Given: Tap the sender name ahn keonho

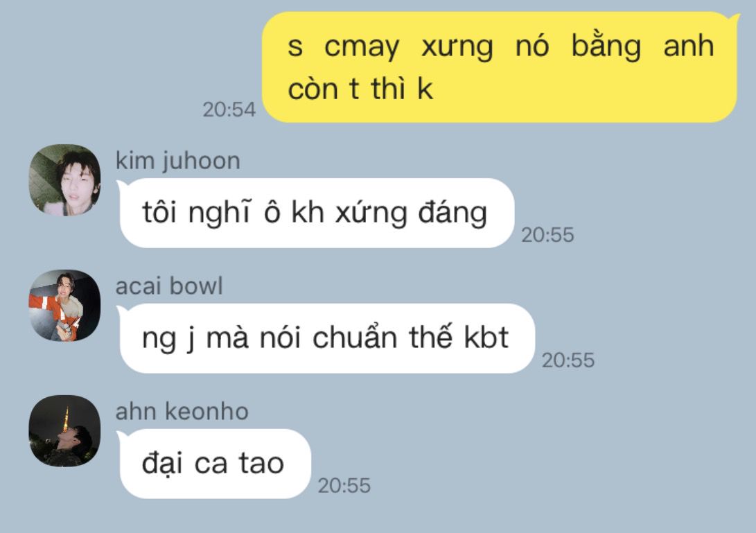Looking at the screenshot, I should [182, 412].
